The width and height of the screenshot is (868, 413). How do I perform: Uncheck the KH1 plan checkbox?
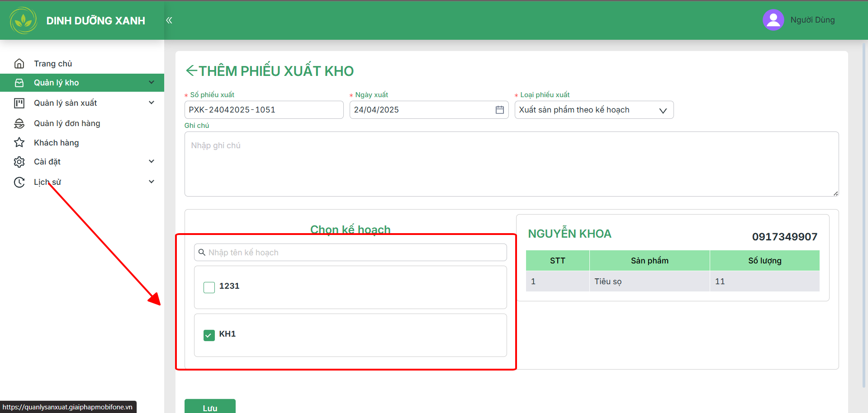[209, 335]
